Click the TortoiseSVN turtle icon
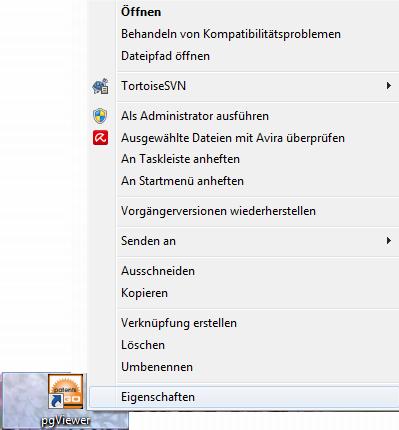Image resolution: width=399 pixels, height=430 pixels. coord(100,86)
